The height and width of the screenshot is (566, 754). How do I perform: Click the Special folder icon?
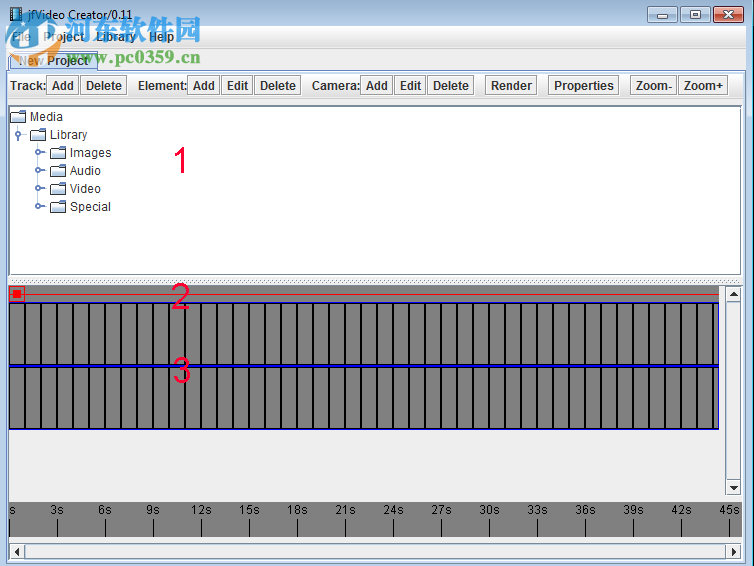coord(58,207)
